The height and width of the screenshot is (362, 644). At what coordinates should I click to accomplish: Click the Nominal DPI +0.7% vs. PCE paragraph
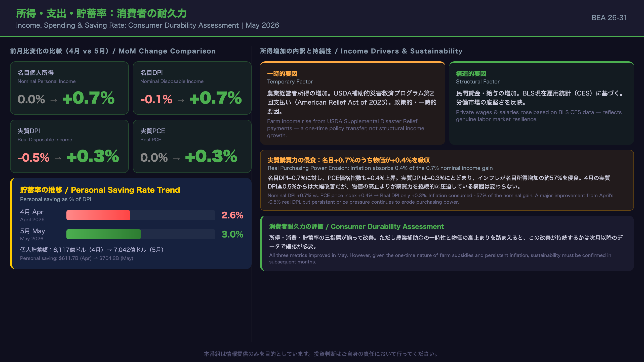440,199
